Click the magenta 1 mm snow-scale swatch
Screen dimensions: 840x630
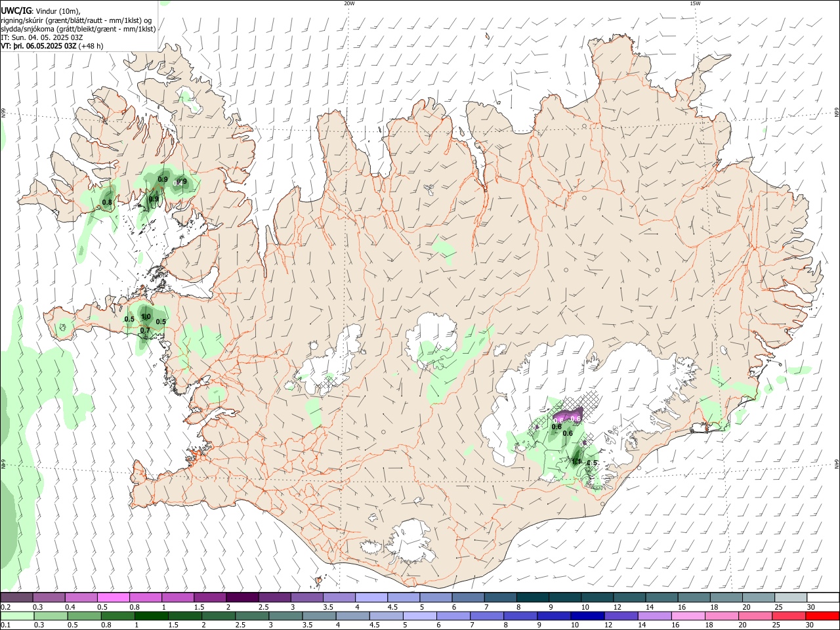pyautogui.click(x=178, y=597)
